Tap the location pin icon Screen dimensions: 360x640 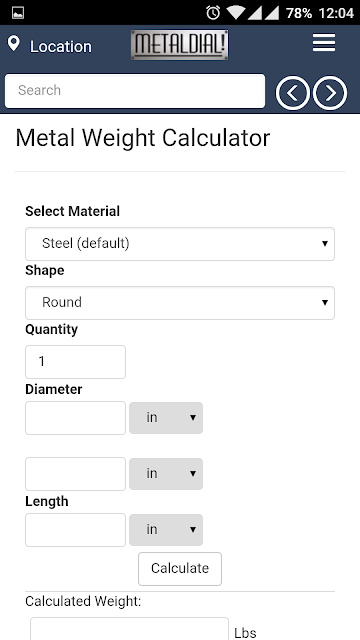(x=13, y=43)
